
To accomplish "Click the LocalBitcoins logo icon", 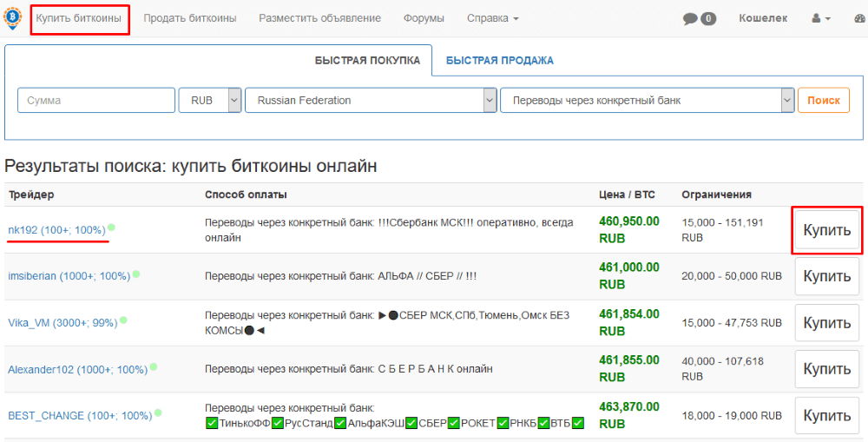I will (11, 17).
